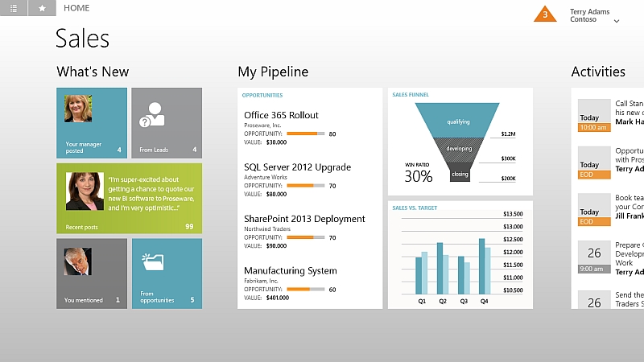Click the What's New section heading
This screenshot has width=644, height=362.
pyautogui.click(x=93, y=72)
